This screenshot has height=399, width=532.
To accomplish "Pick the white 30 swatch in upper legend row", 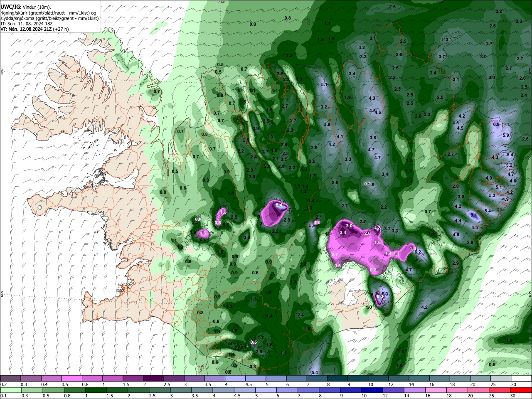I will pyautogui.click(x=521, y=379).
